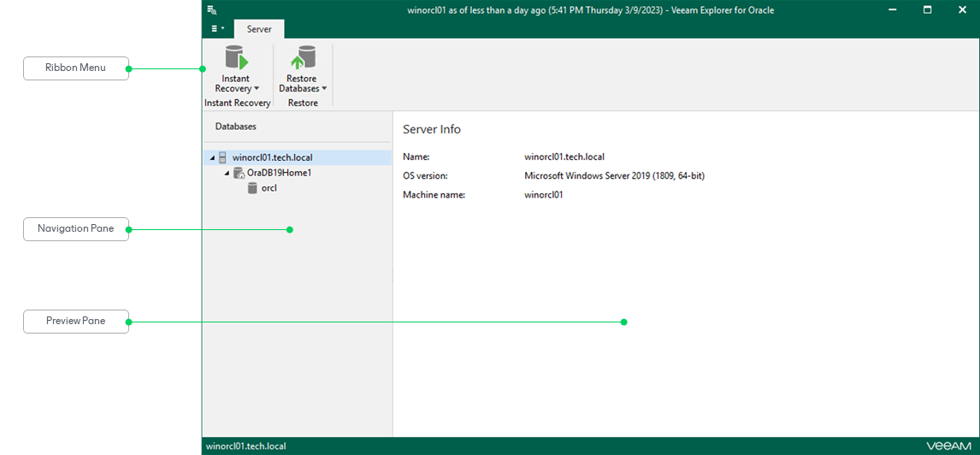Maximize the Veeam Explorer window
The height and width of the screenshot is (455, 980).
[928, 9]
